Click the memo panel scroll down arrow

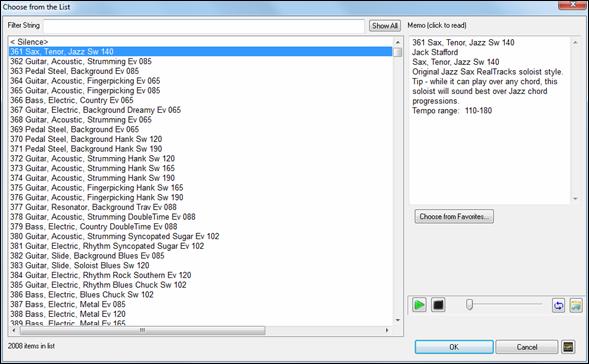[575, 198]
